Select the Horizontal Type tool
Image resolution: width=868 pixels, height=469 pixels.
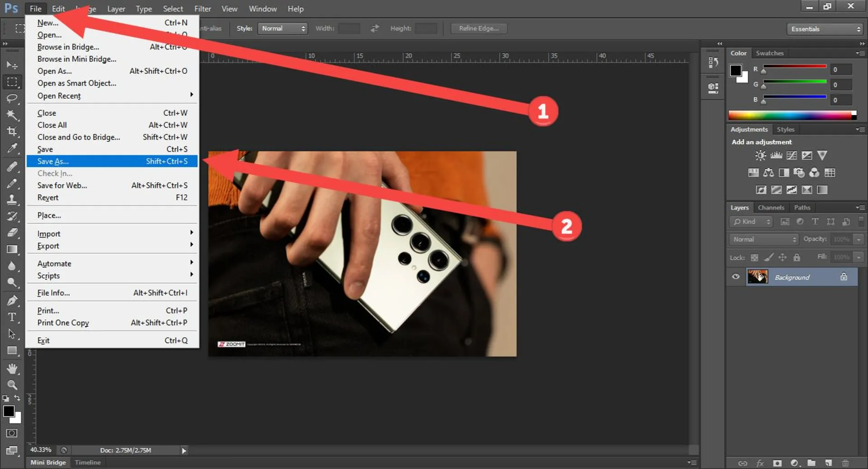[x=12, y=317]
